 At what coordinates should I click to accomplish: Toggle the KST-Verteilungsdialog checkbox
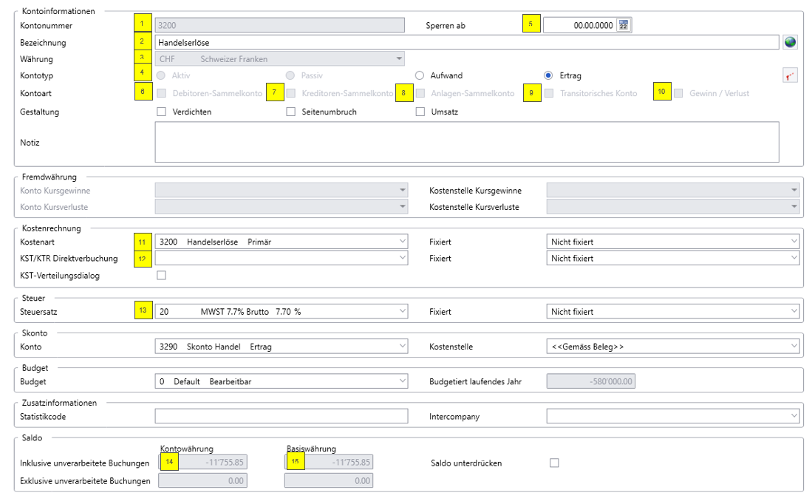point(162,275)
